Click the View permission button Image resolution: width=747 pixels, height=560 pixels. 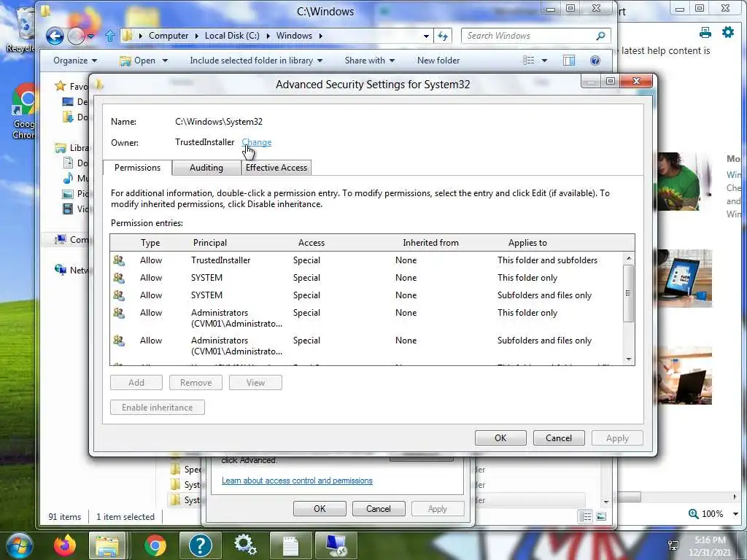(255, 382)
